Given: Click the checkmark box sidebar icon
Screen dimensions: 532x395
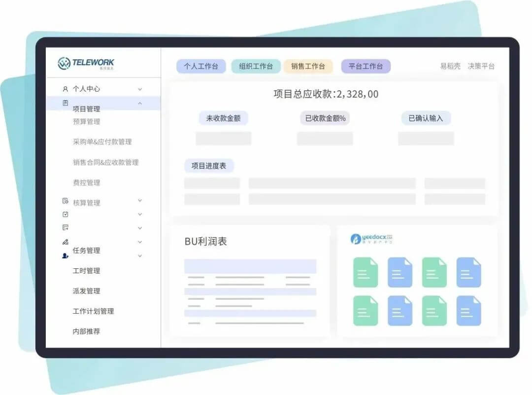Looking at the screenshot, I should pos(65,215).
